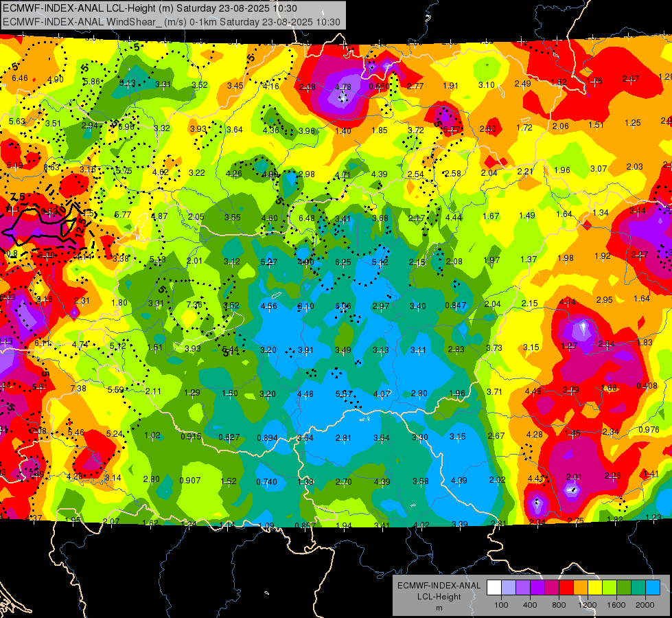Click the wind shear value 0.660
This screenshot has height=618, width=672.
point(380,87)
